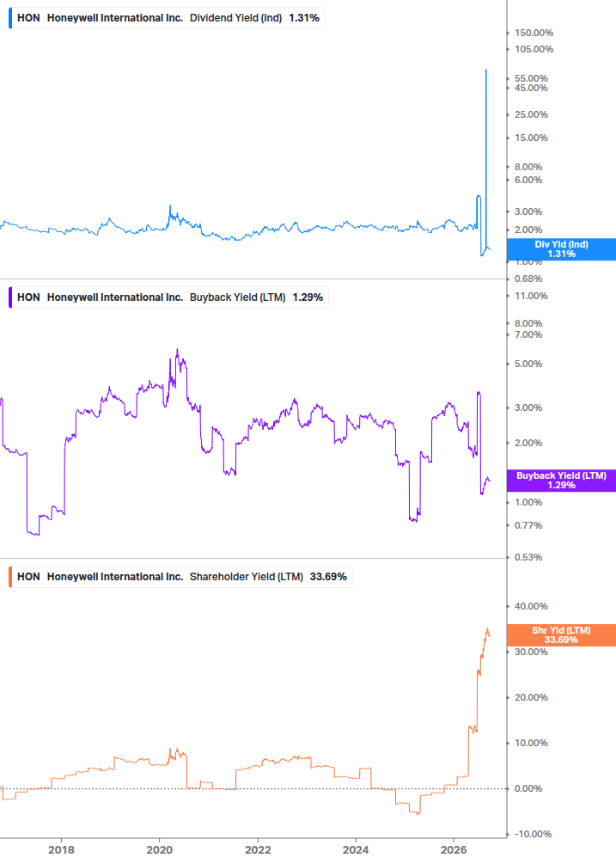Image resolution: width=616 pixels, height=864 pixels.
Task: Click the blue Dividend Yield color bar
Action: point(10,18)
